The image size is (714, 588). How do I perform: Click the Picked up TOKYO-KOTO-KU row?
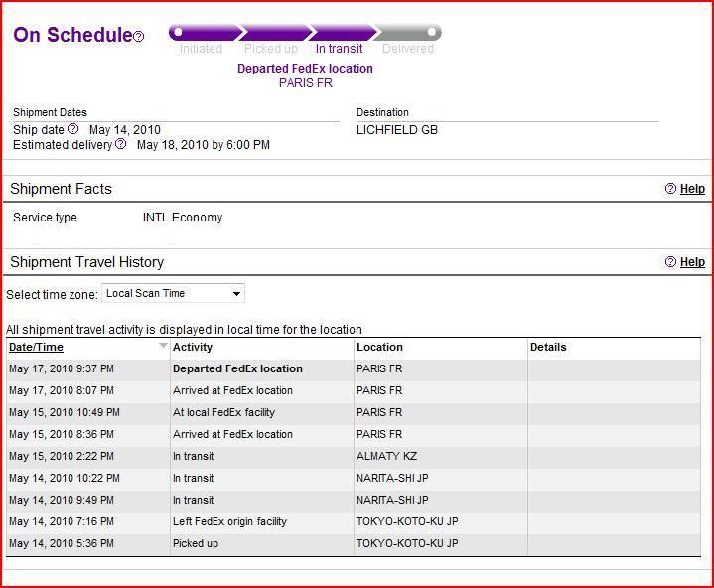coord(354,544)
